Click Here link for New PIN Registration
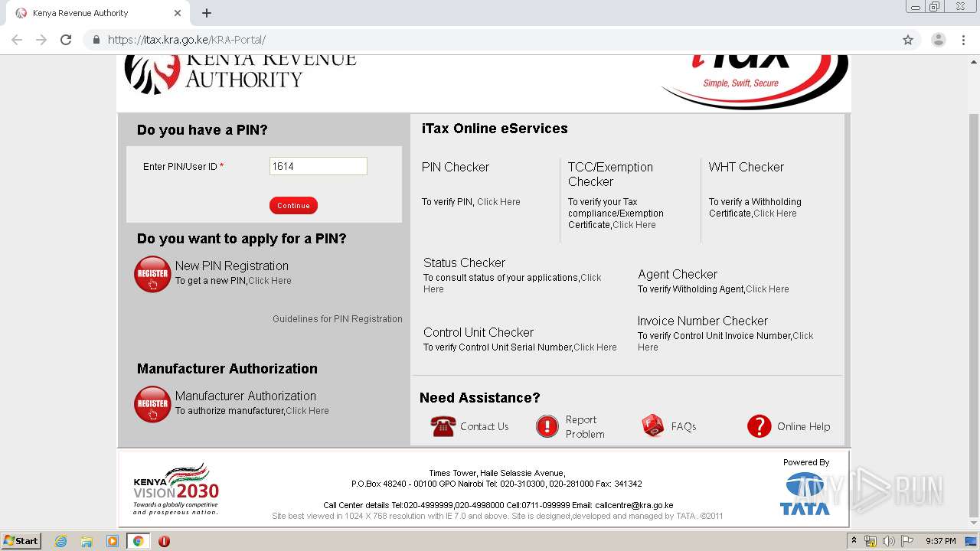The image size is (980, 551). [x=269, y=281]
